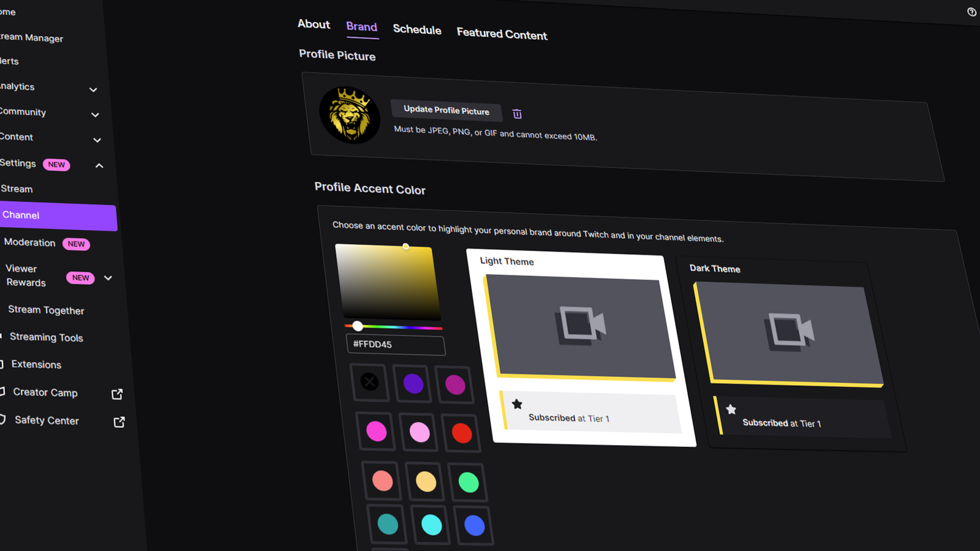Click the star icon on Dark Theme subscriber badge

click(731, 408)
